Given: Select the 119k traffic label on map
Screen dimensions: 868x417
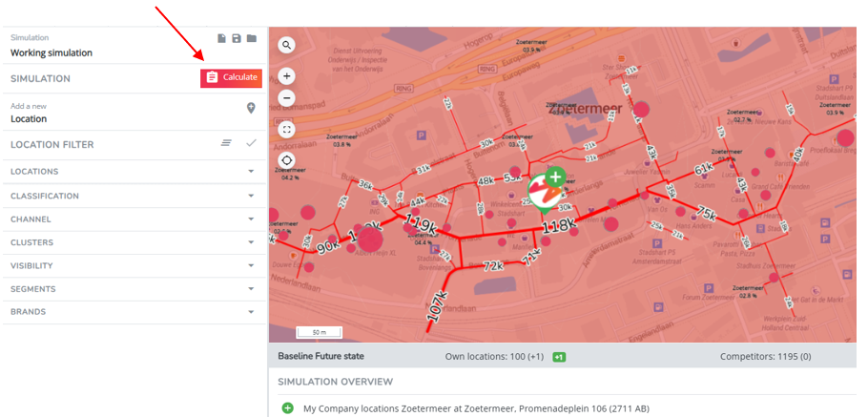Looking at the screenshot, I should (422, 224).
